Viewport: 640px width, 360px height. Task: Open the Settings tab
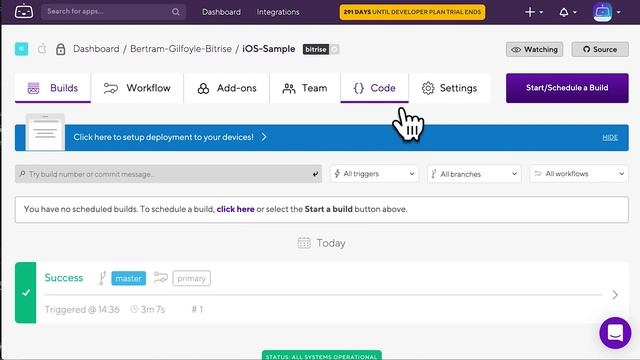pyautogui.click(x=449, y=88)
